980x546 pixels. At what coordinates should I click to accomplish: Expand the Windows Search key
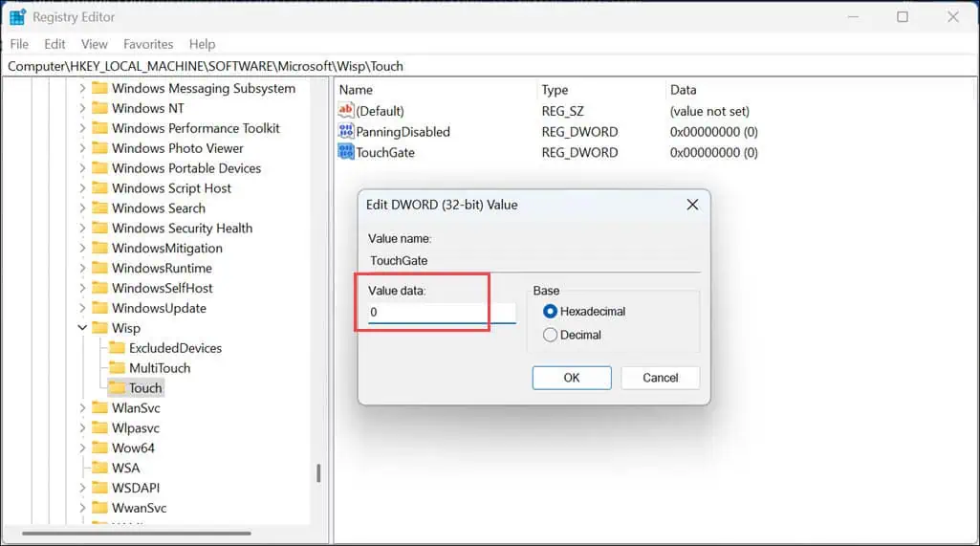tap(82, 208)
